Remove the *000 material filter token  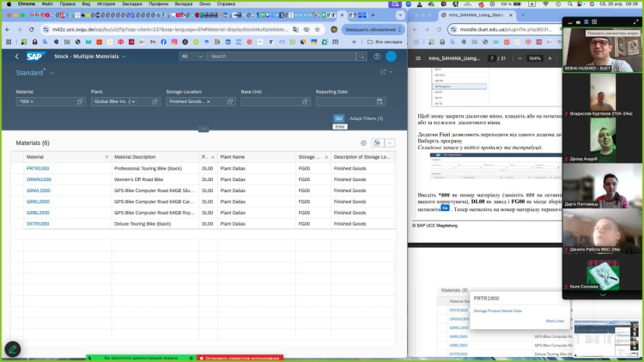[x=32, y=101]
